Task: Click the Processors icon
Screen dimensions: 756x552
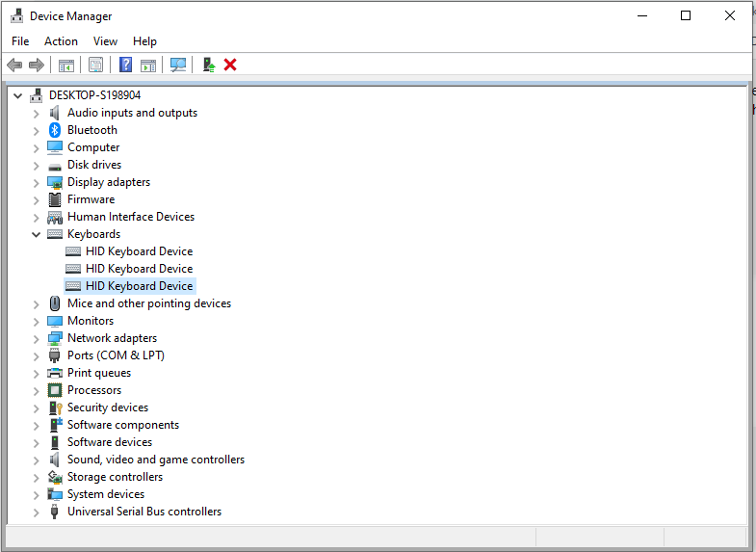Action: click(x=55, y=390)
